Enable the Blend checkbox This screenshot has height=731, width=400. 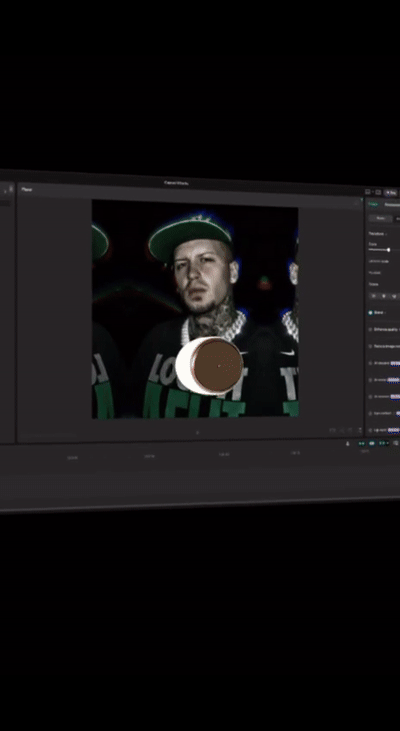pyautogui.click(x=371, y=312)
